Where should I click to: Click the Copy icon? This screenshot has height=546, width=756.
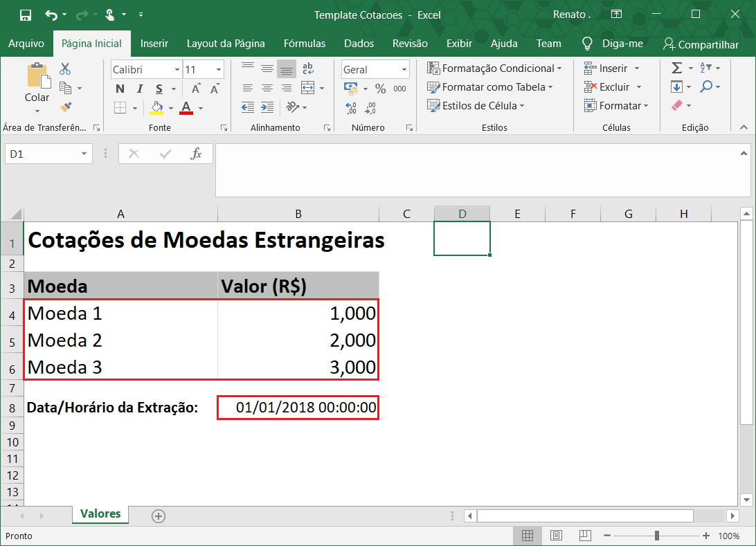(x=65, y=88)
